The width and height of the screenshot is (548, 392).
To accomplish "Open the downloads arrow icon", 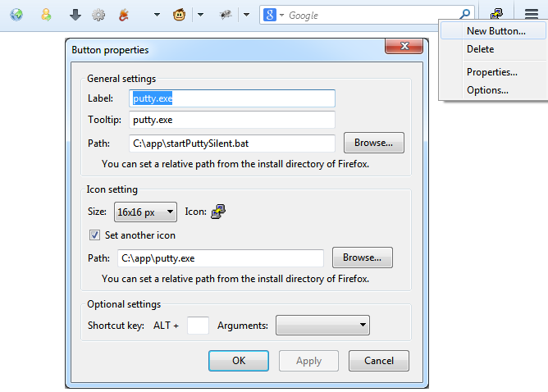I will click(x=75, y=15).
